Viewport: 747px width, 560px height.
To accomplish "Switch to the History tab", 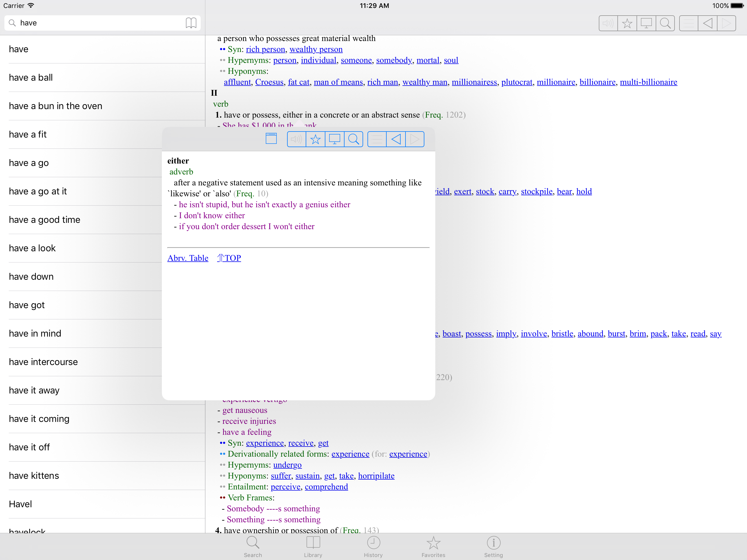I will tap(373, 546).
